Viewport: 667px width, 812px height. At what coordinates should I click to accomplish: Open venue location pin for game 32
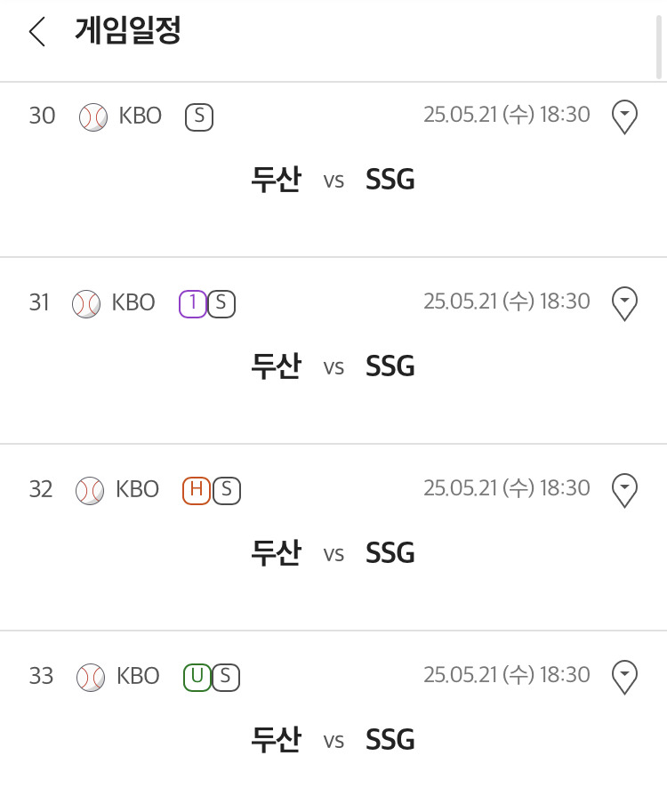click(x=624, y=491)
